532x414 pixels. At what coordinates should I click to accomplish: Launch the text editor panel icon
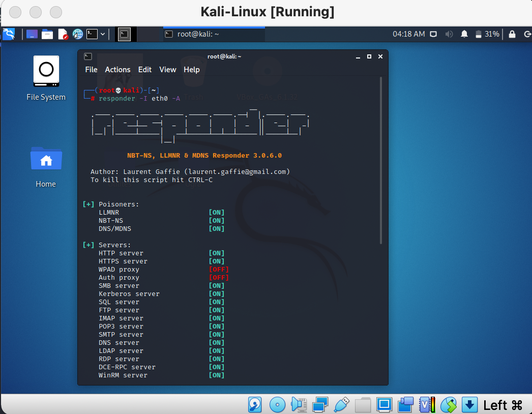pyautogui.click(x=63, y=34)
